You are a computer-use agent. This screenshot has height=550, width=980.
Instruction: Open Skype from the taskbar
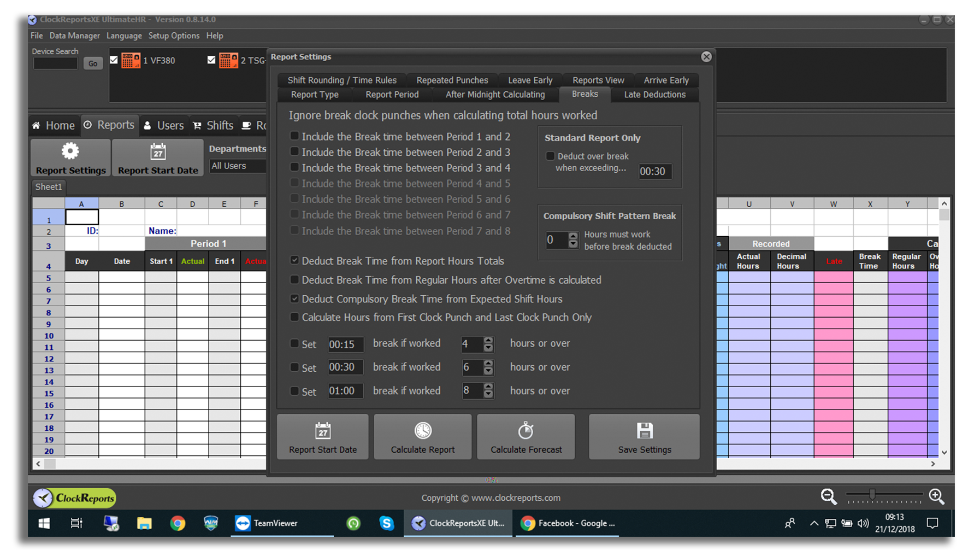click(387, 523)
